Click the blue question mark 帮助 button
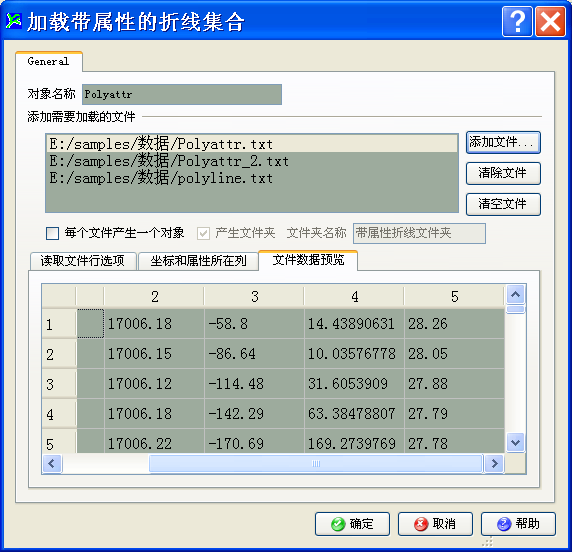Screen dimensions: 572x552 coord(518,524)
